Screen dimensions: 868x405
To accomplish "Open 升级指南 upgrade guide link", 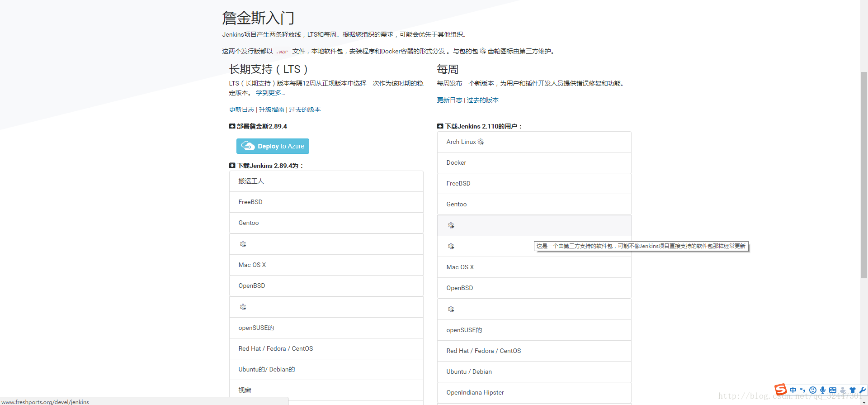I will click(271, 110).
